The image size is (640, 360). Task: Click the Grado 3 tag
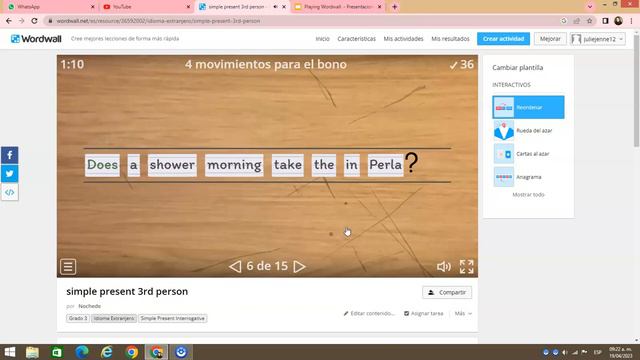(x=78, y=318)
